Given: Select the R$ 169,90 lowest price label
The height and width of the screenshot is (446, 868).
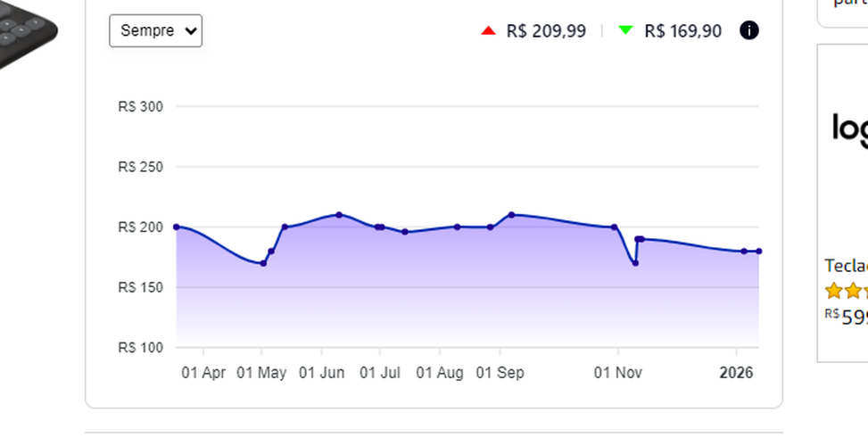Looking at the screenshot, I should (x=682, y=31).
